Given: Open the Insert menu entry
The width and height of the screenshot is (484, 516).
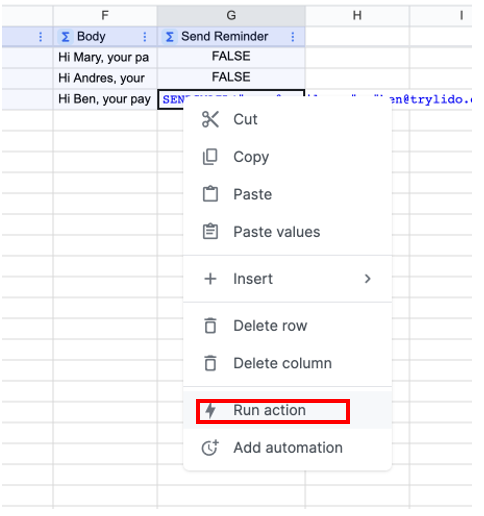Looking at the screenshot, I should coord(287,279).
